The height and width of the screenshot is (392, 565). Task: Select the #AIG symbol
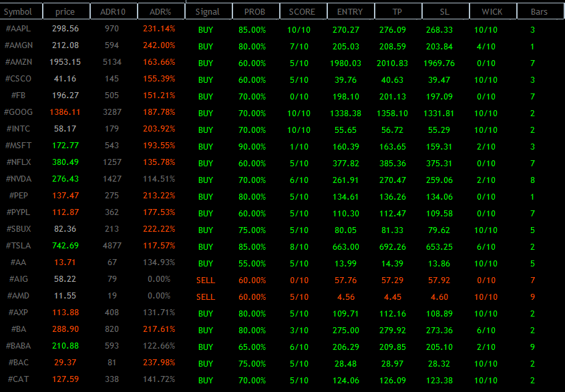click(x=19, y=279)
